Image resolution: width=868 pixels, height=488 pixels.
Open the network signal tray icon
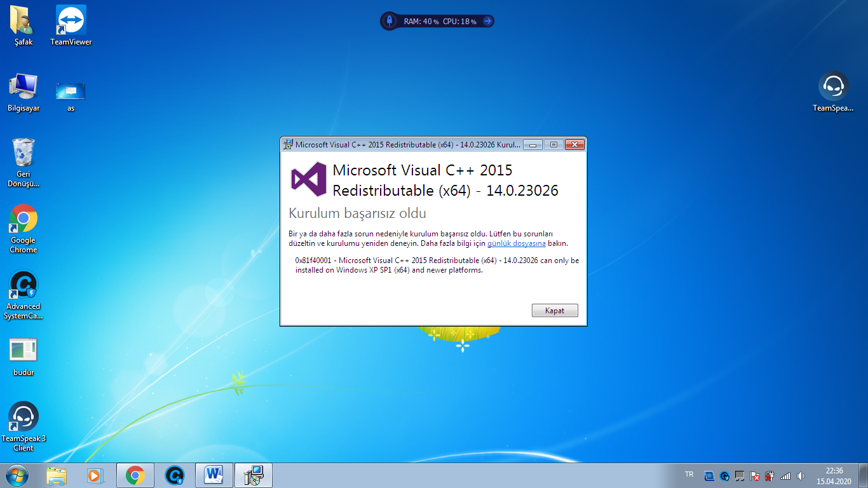[x=785, y=475]
